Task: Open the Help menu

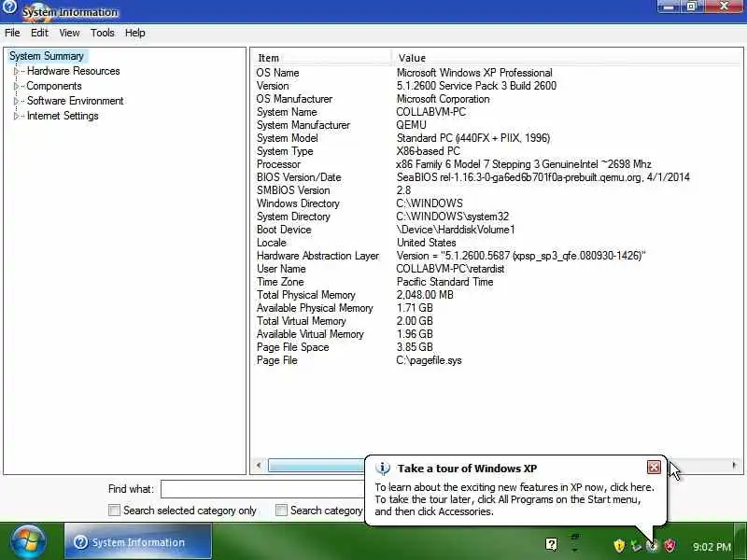Action: [134, 33]
